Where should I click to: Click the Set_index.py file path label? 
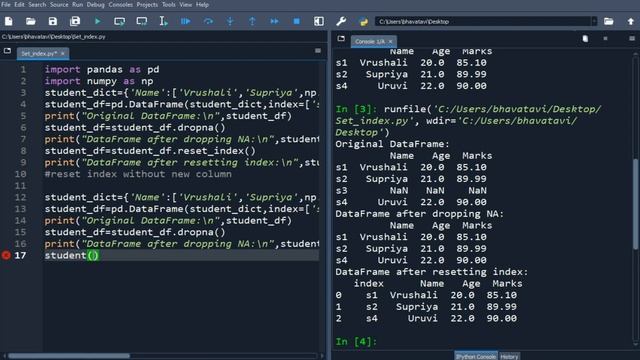(53, 36)
